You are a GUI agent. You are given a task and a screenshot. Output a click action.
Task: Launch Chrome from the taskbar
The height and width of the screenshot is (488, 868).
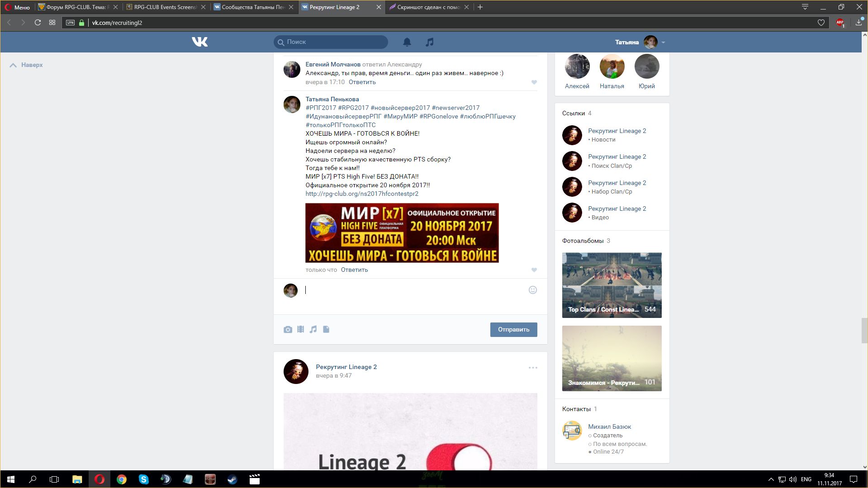click(122, 479)
